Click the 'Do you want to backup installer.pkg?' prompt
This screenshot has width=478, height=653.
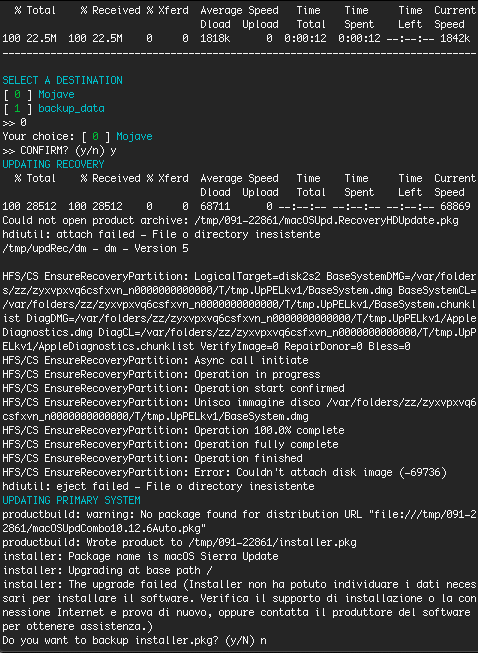(110, 640)
